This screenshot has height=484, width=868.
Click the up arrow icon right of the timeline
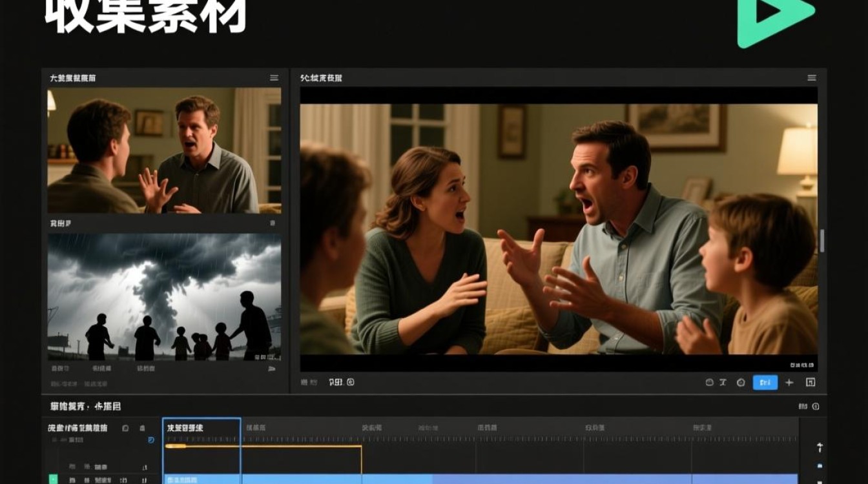(x=820, y=447)
